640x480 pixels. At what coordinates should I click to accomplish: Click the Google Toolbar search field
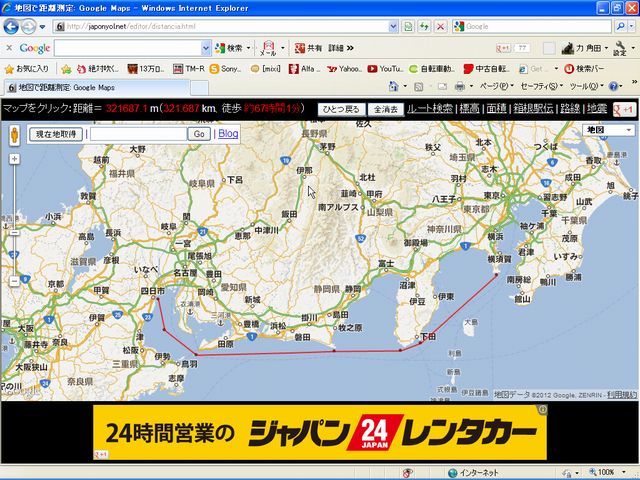pyautogui.click(x=128, y=48)
